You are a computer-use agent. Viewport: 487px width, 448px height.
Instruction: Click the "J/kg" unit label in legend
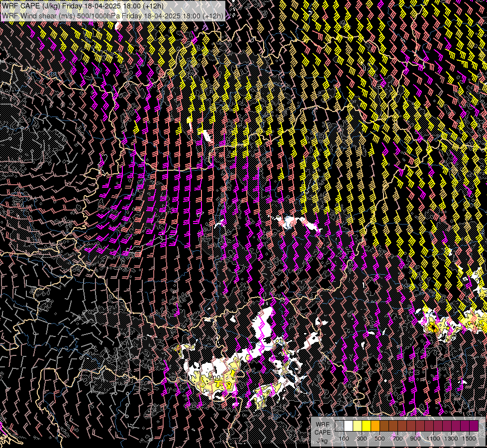pyautogui.click(x=322, y=441)
